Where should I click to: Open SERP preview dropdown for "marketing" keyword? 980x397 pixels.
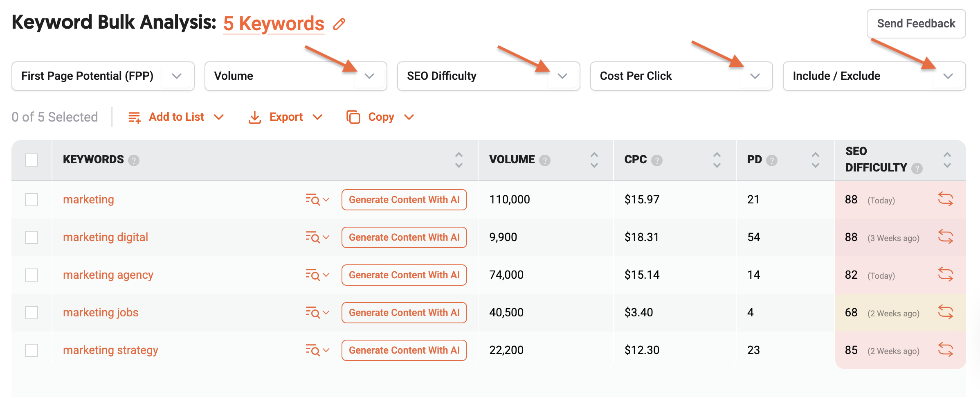point(317,200)
